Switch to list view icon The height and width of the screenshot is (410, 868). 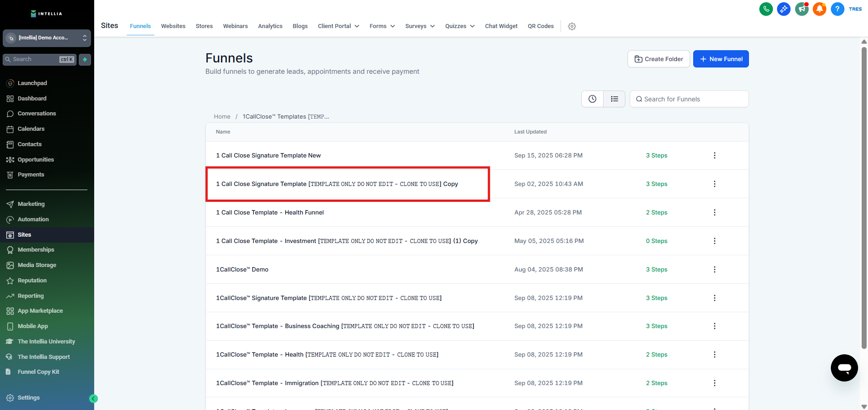tap(614, 99)
